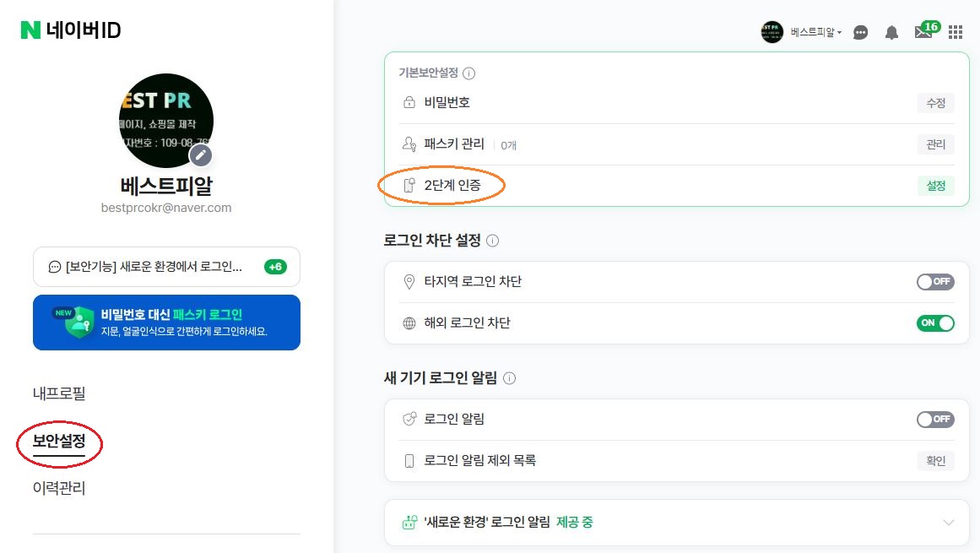Disable the 해외 로그인 차단 toggle
This screenshot has height=553, width=980.
click(x=935, y=323)
